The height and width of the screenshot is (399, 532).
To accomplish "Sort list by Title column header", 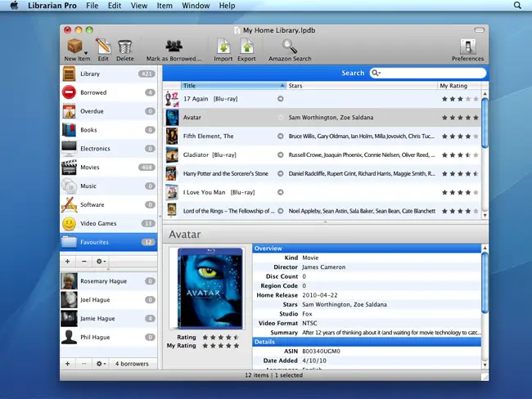I will 234,86.
